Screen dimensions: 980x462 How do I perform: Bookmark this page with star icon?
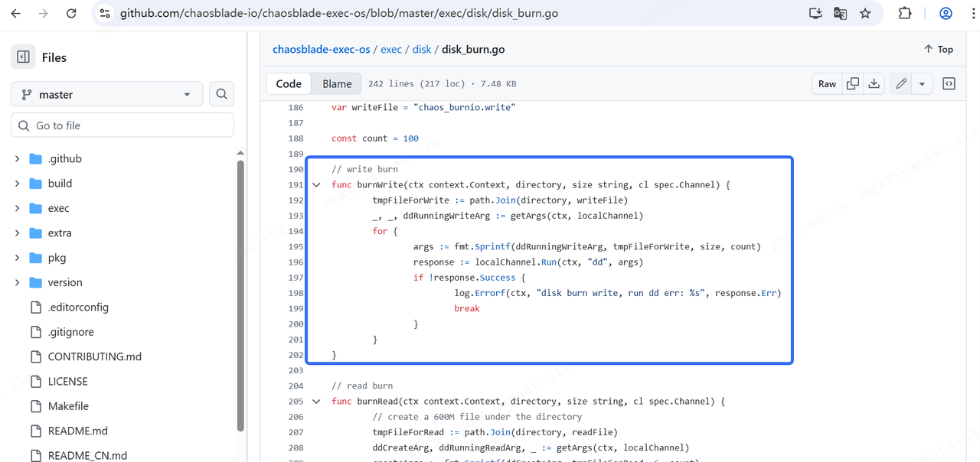(x=865, y=14)
